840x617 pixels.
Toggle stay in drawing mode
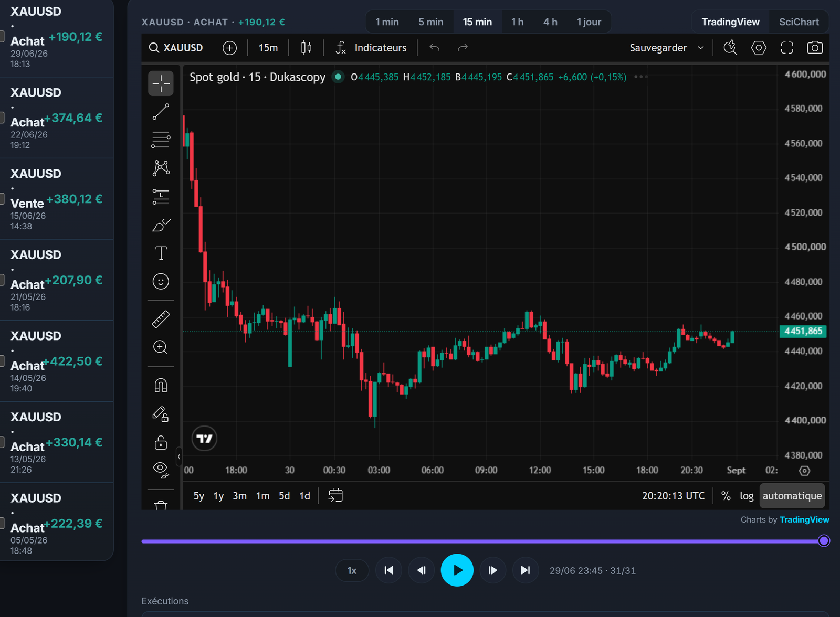pyautogui.click(x=161, y=414)
